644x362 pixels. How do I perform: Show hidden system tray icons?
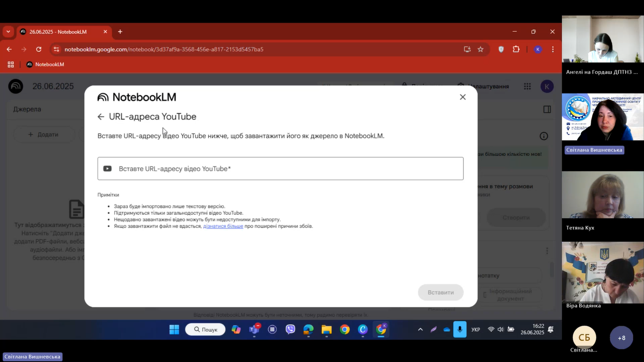[x=420, y=329]
